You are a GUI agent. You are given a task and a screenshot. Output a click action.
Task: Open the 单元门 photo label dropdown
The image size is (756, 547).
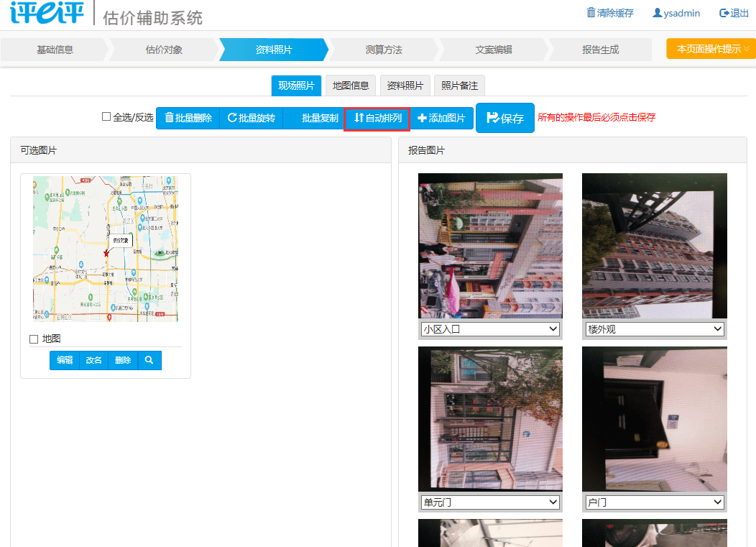tap(490, 502)
